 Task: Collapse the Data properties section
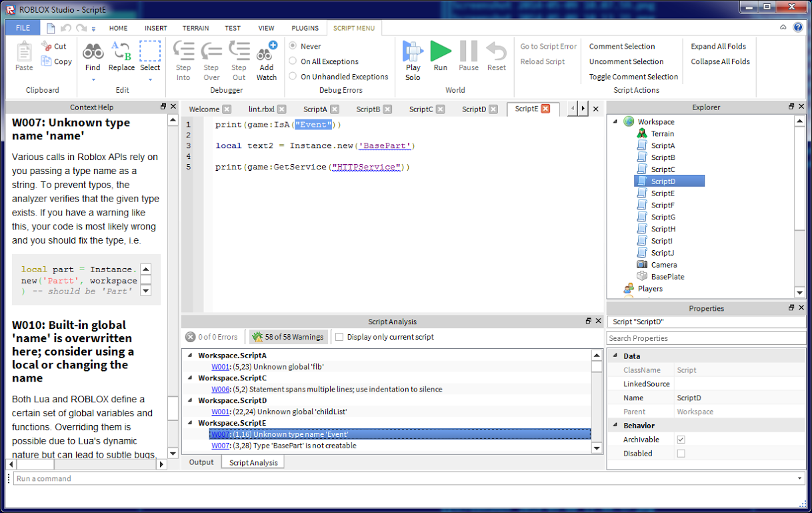point(615,356)
